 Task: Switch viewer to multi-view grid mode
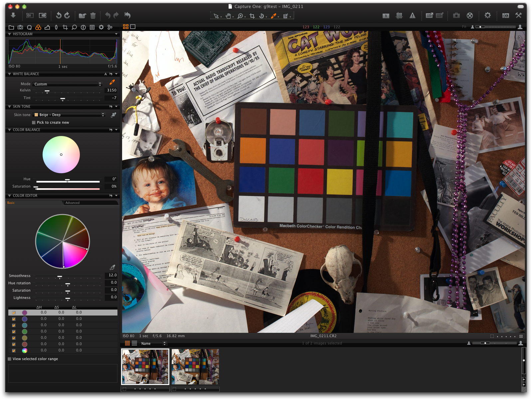pos(126,27)
